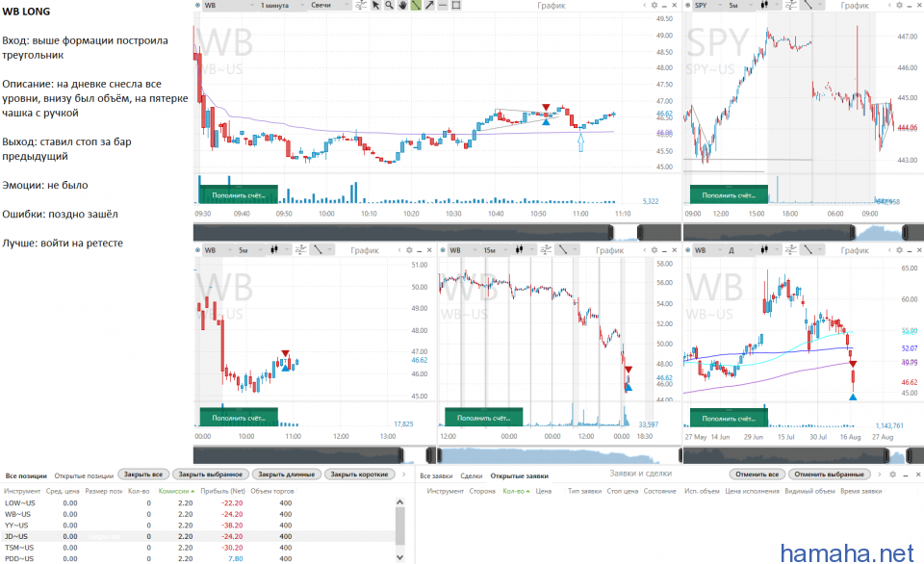Toggle link indicator dot on SPY chart
Image resolution: width=924 pixels, height=564 pixels.
click(x=688, y=6)
